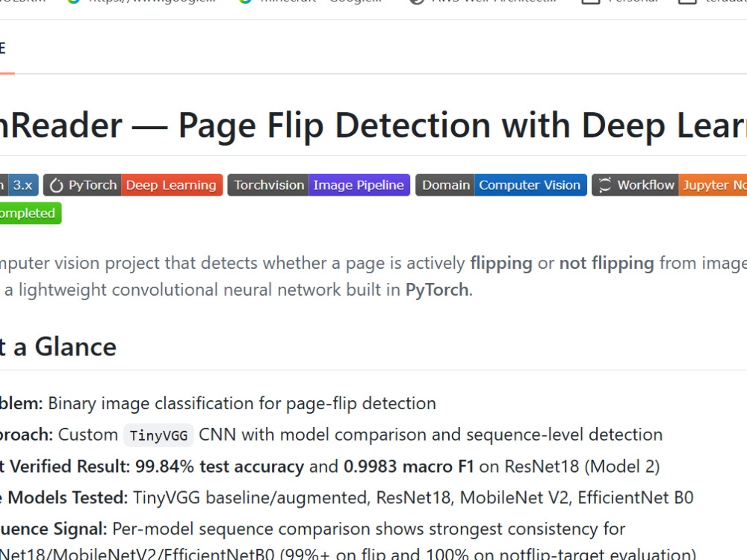Open the Torchvision Image Pipeline badge

319,185
